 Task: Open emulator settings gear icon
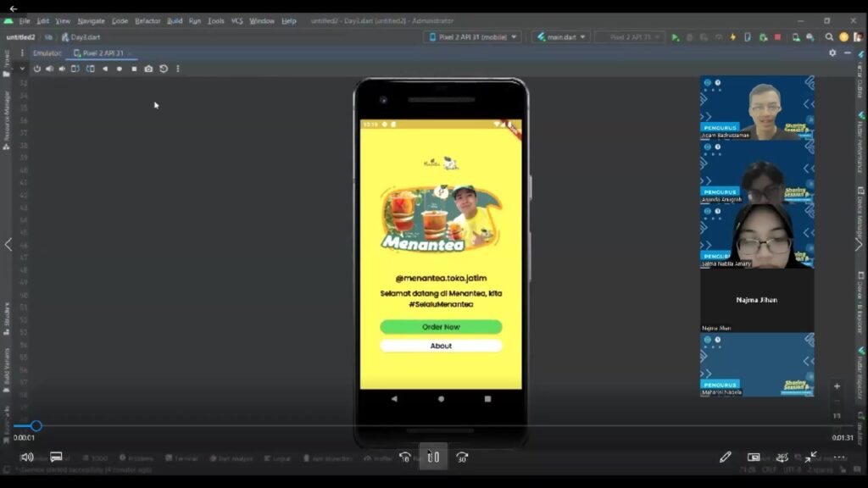pos(832,53)
